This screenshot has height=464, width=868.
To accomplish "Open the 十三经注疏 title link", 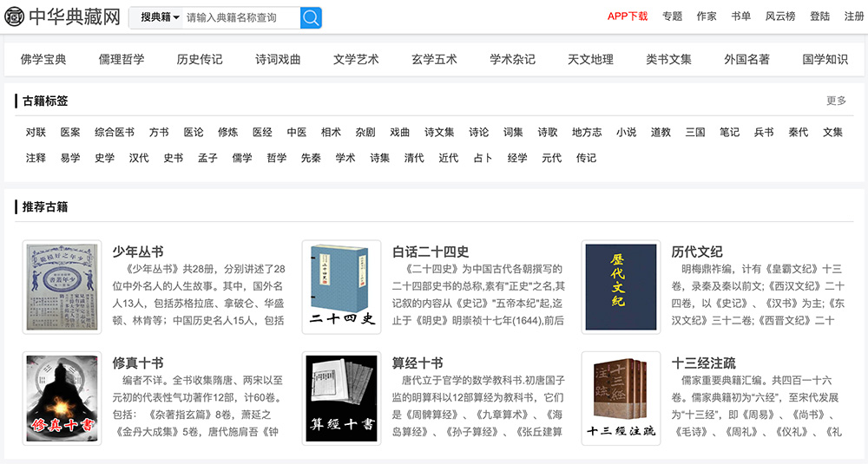I will click(704, 363).
